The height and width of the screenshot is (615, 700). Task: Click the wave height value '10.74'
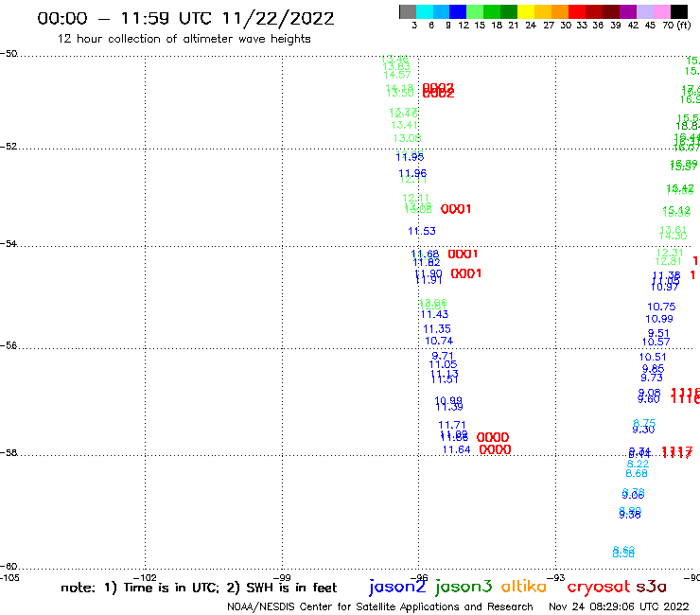[x=439, y=341]
